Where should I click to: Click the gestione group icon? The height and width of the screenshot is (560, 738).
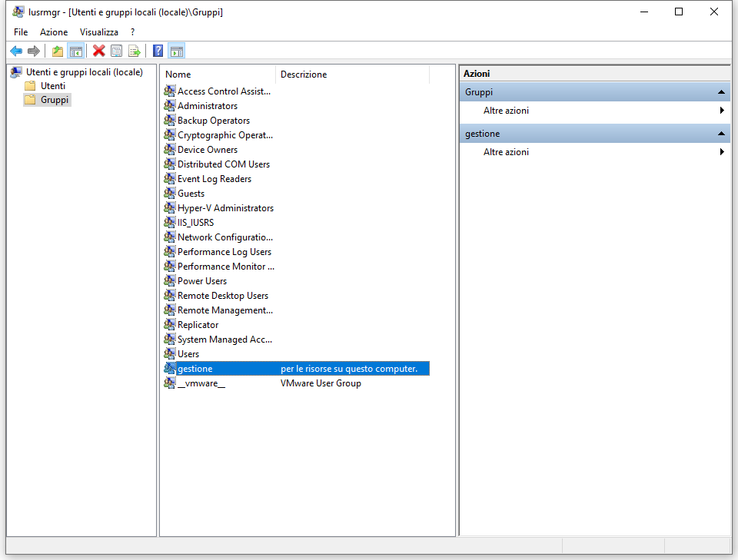point(169,368)
